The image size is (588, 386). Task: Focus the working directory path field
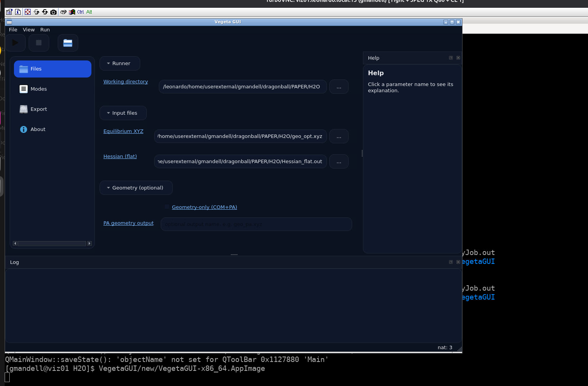[243, 87]
